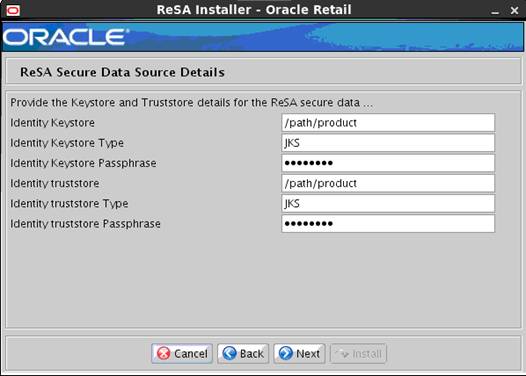Click the greyed-out Install button
The image size is (526, 376).
point(358,354)
